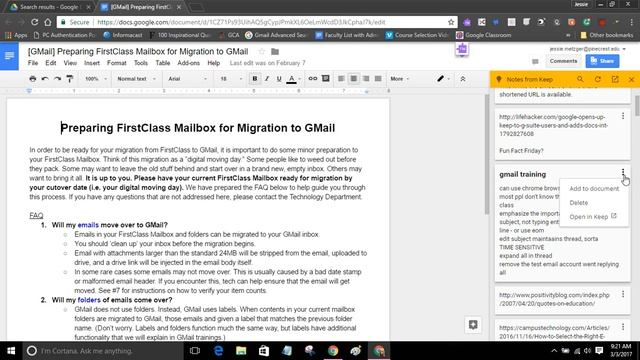
Task: Justify the text
Action: click(378, 78)
